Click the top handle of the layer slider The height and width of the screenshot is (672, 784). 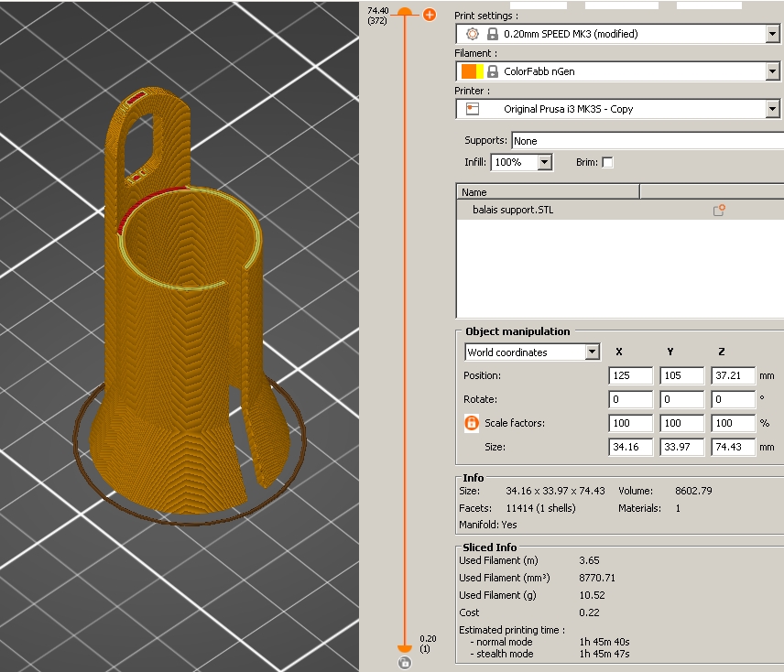404,13
